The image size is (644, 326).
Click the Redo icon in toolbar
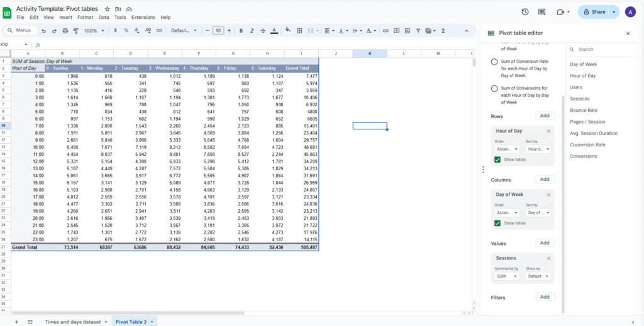click(x=54, y=30)
